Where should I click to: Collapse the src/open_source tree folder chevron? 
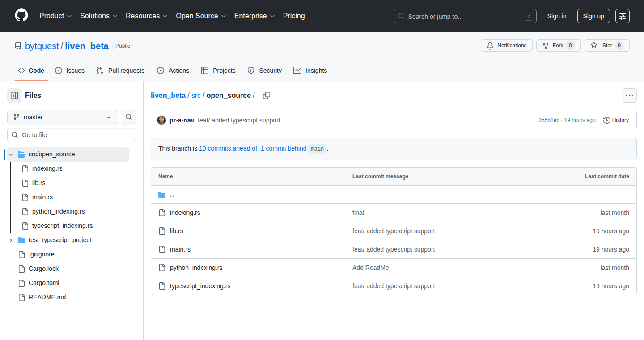coord(11,154)
